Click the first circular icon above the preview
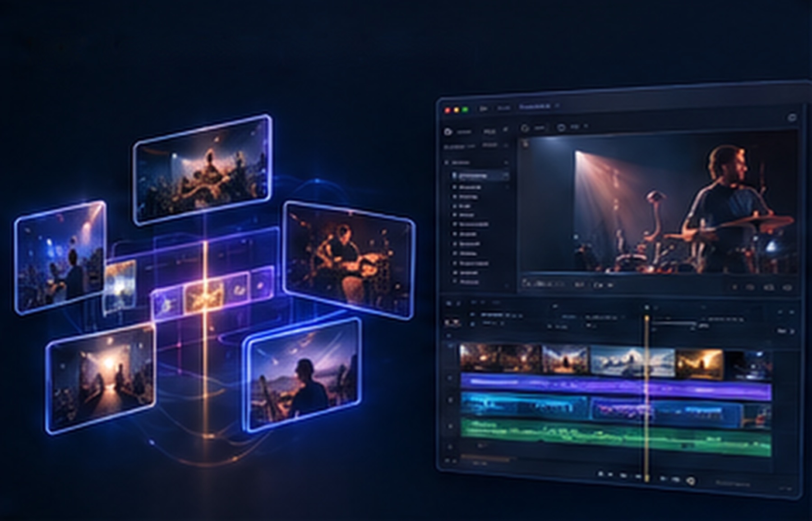The width and height of the screenshot is (812, 521). (525, 129)
